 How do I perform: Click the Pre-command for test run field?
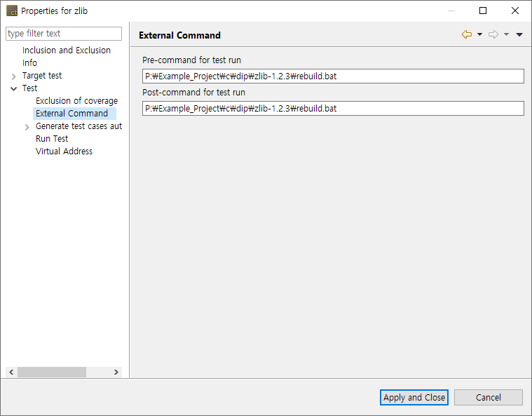click(333, 76)
